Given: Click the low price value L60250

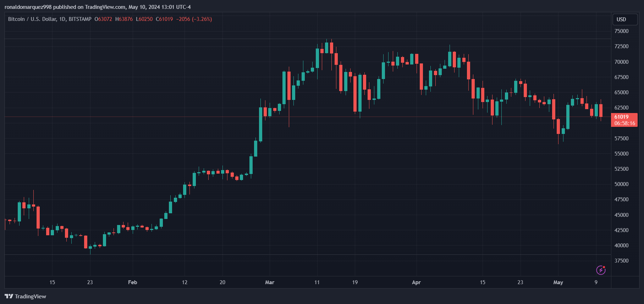Looking at the screenshot, I should point(144,19).
